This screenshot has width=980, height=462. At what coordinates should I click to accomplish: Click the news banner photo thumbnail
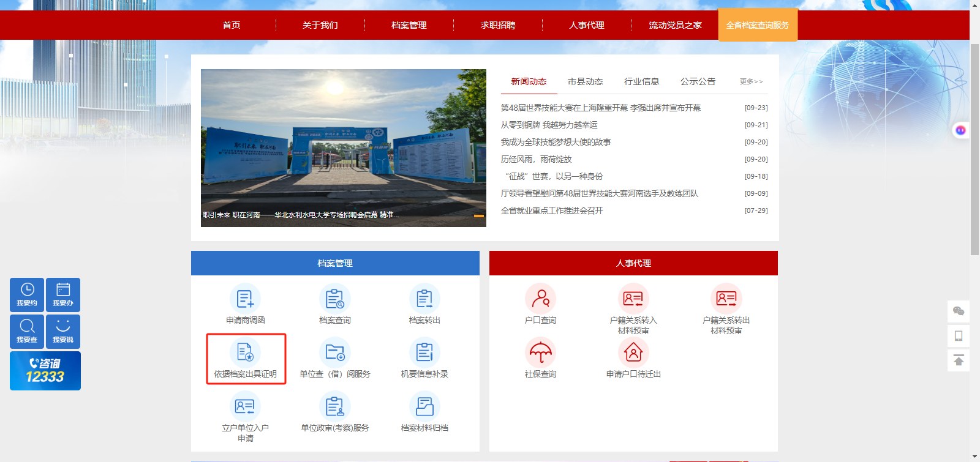pyautogui.click(x=344, y=148)
